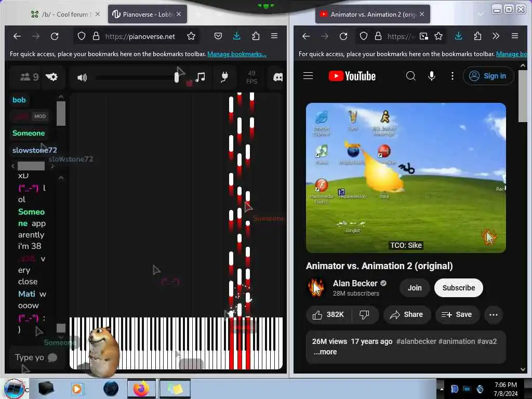Open more actions ellipsis under the video
This screenshot has width=532, height=399.
click(x=493, y=315)
